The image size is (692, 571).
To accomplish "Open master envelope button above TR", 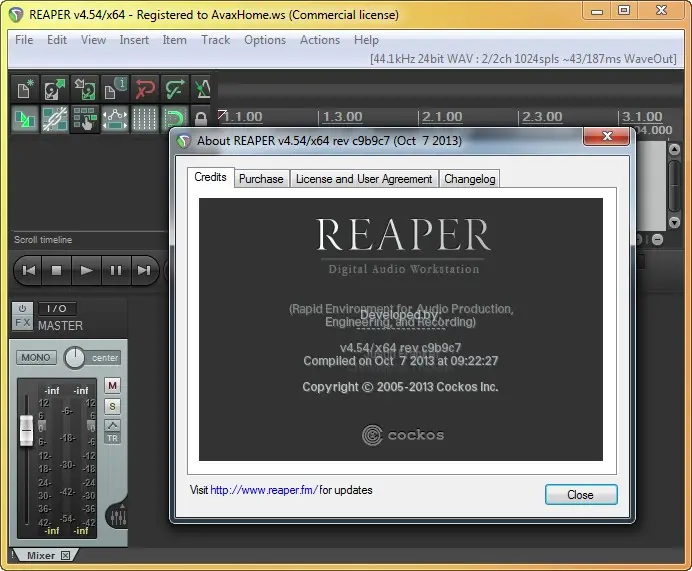I will coord(113,425).
